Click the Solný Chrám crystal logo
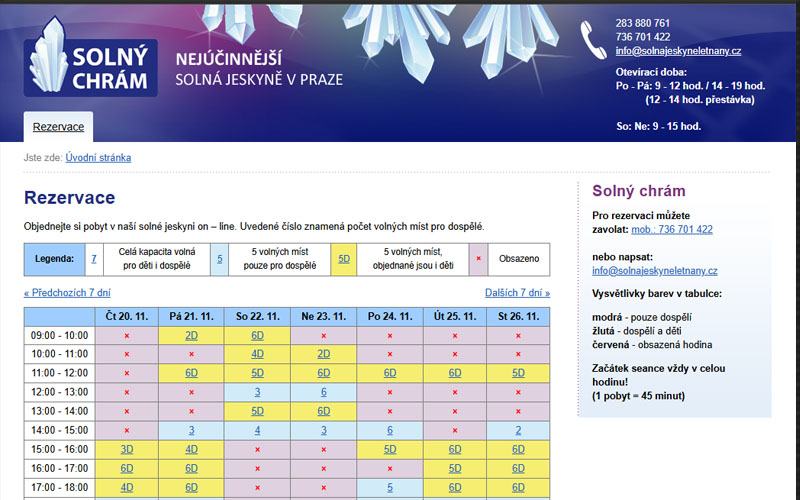The width and height of the screenshot is (800, 500). point(91,59)
